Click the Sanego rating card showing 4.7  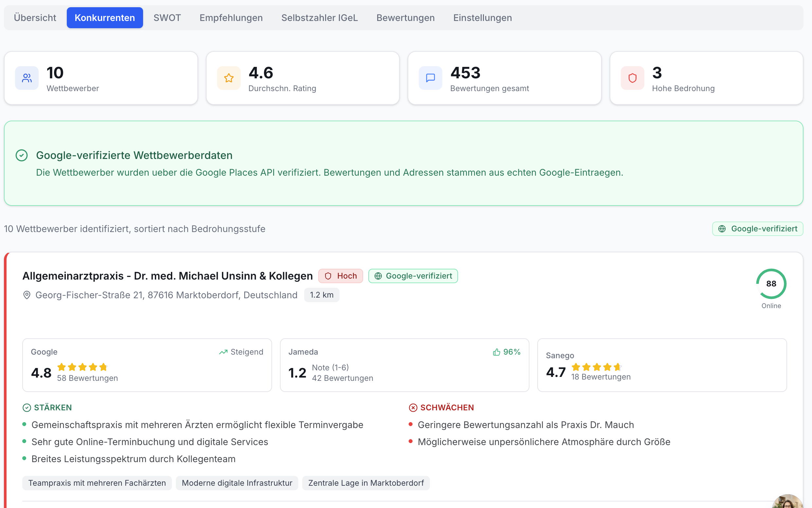point(662,365)
